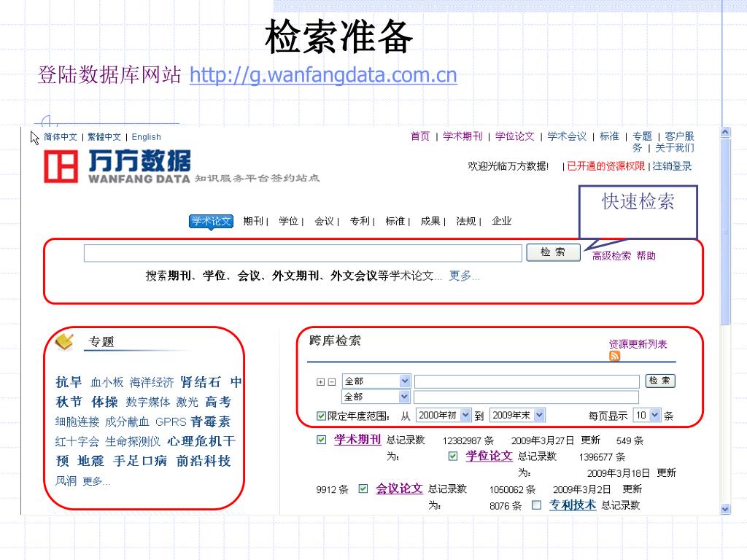Switch language to 简体中文
This screenshot has height=560, width=747.
pyautogui.click(x=61, y=137)
